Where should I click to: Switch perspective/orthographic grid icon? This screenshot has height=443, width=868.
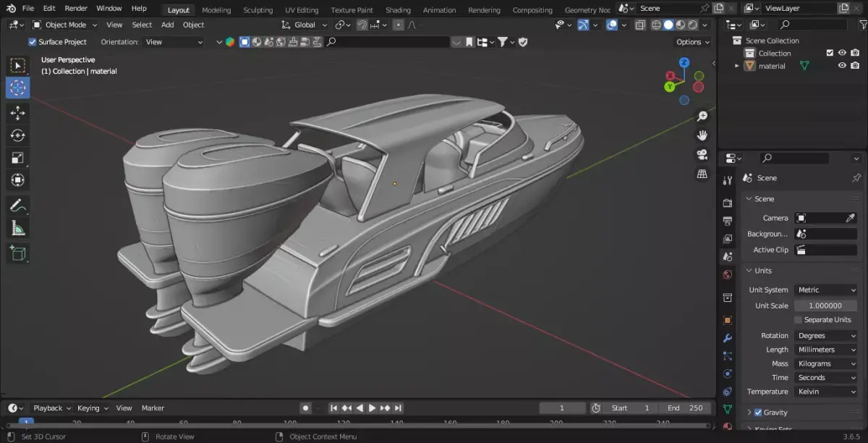click(x=702, y=174)
